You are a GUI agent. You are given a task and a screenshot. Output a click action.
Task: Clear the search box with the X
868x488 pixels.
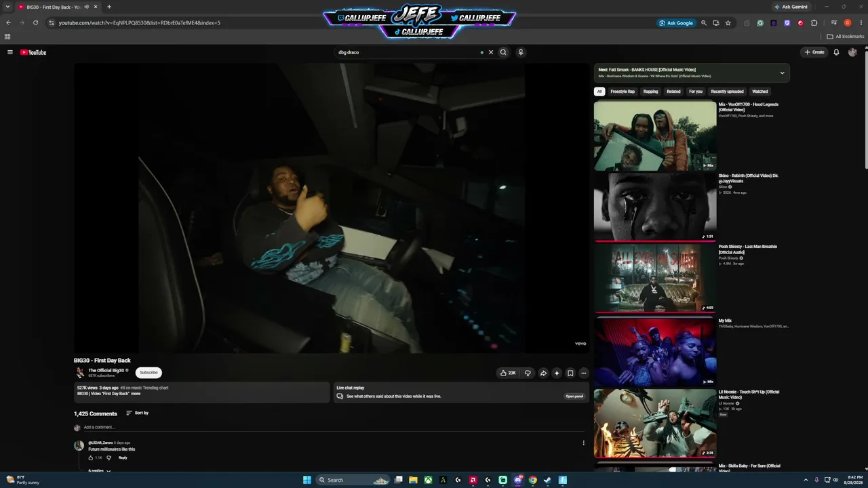pyautogui.click(x=491, y=52)
